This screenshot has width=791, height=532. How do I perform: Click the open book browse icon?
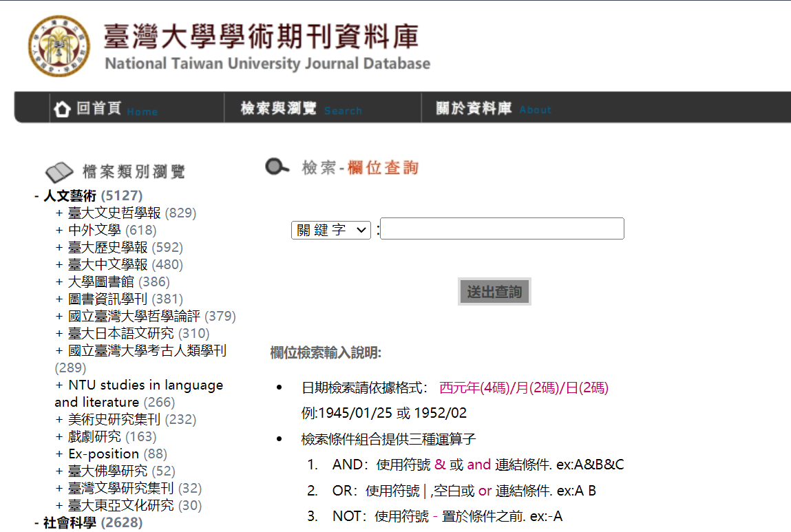coord(59,172)
